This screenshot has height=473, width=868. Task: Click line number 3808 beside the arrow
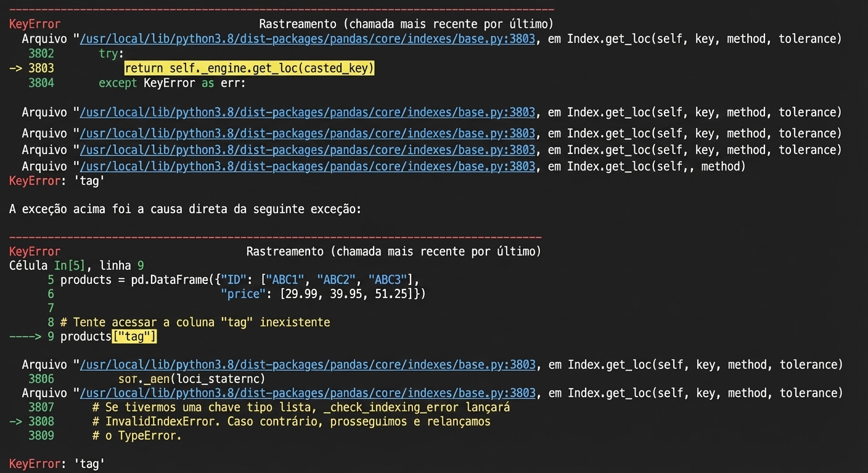tap(41, 421)
